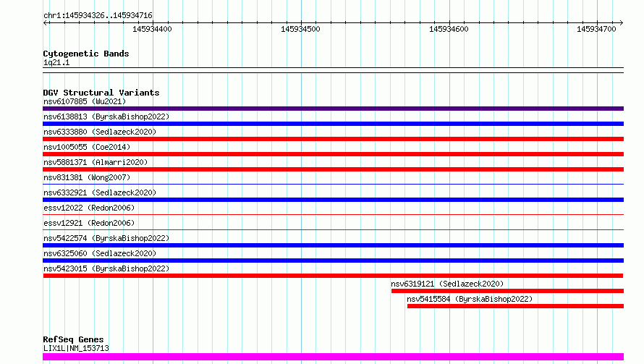Click the 145934400 ruler position label
This screenshot has width=644, height=364.
(x=152, y=29)
